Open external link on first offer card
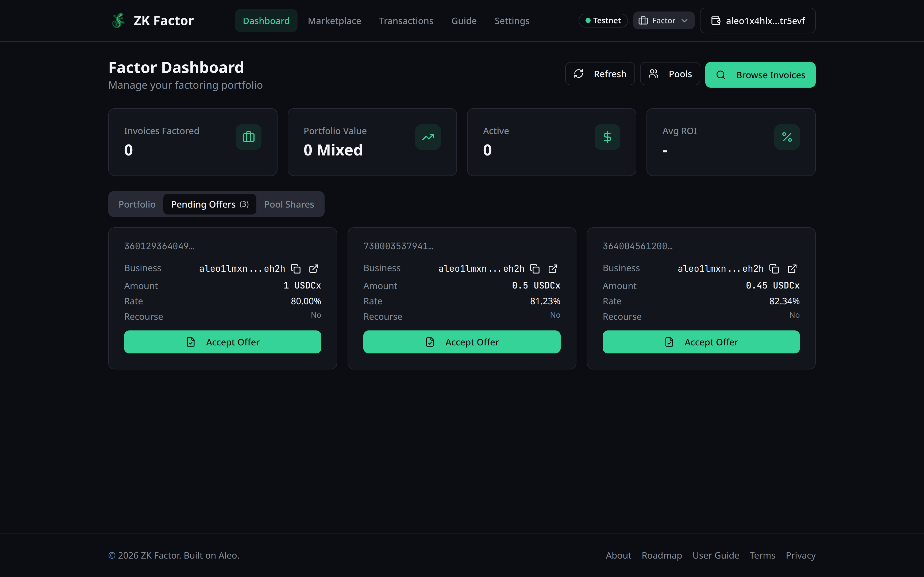Viewport: 924px width, 577px height. 313,269
